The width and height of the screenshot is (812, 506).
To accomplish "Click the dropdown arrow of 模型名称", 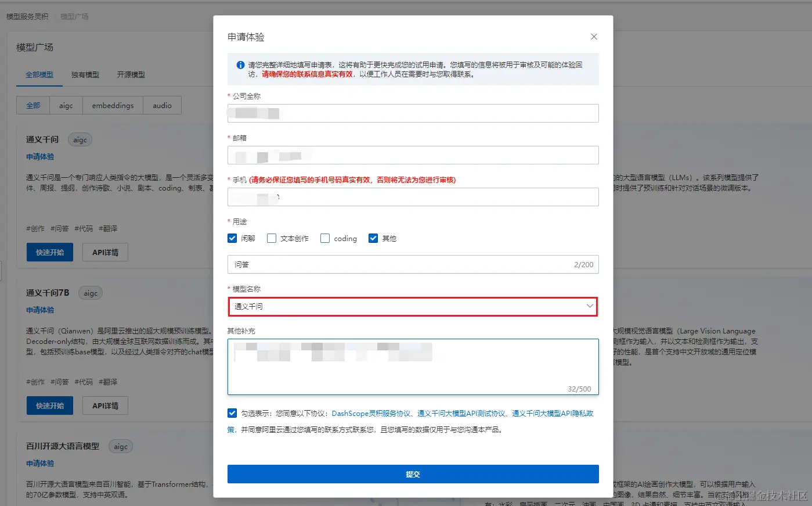I will click(590, 306).
